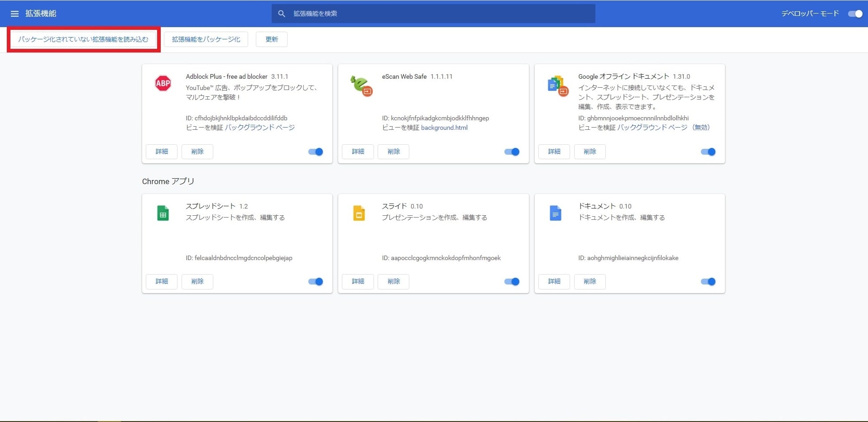Turn off デベロッパー モード switch
Image resolution: width=868 pixels, height=422 pixels.
tap(855, 14)
